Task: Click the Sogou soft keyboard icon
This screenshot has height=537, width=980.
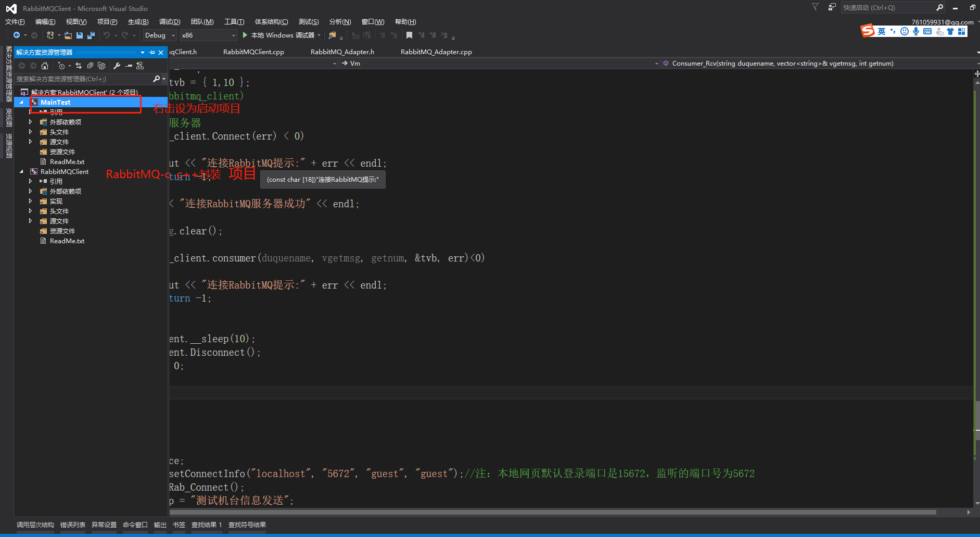Action: tap(927, 31)
